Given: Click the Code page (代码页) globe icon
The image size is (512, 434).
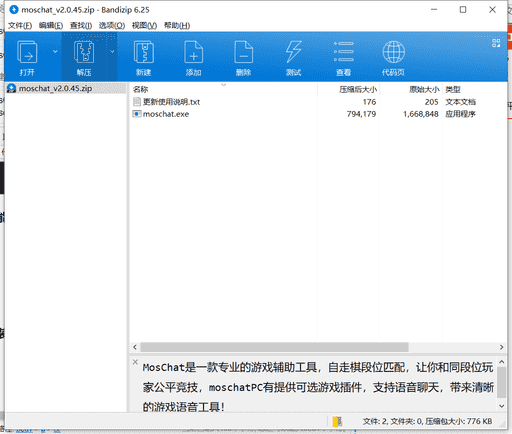Looking at the screenshot, I should point(394,52).
